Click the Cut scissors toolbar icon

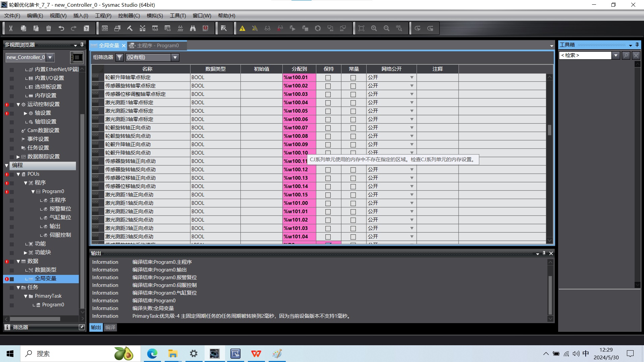click(x=11, y=28)
